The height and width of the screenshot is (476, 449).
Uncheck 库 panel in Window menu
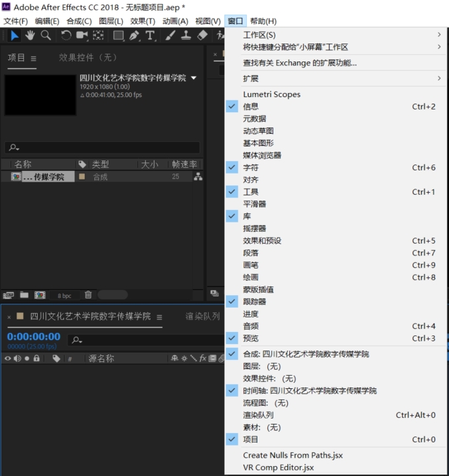tap(336, 216)
